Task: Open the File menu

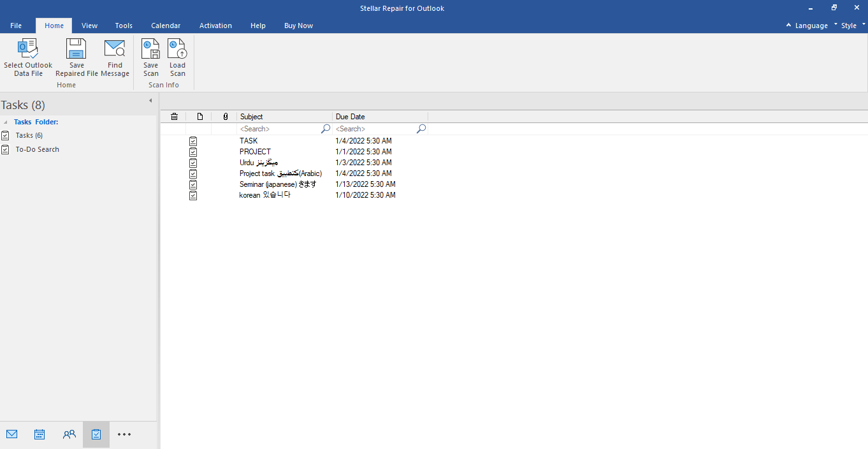Action: tap(16, 26)
